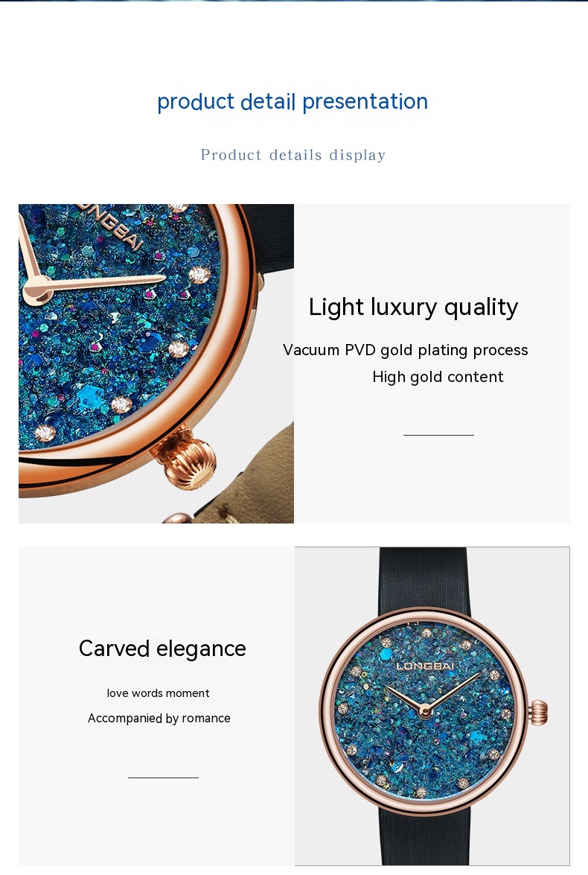This screenshot has width=588, height=875.
Task: Click the hands pivot in close-up image
Action: [x=36, y=290]
